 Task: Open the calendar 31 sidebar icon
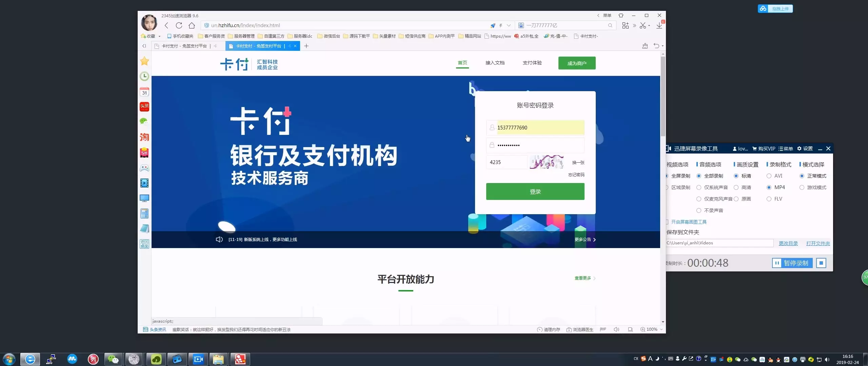point(144,92)
